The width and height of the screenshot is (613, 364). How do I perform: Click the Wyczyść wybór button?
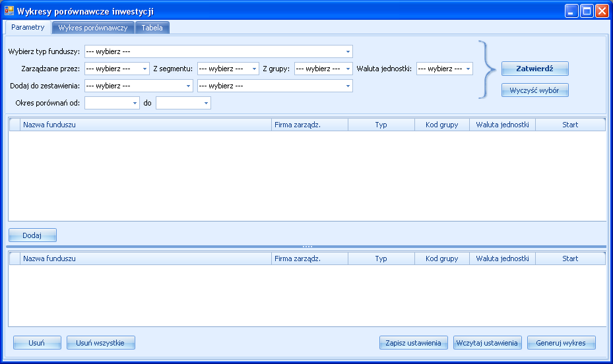click(535, 90)
